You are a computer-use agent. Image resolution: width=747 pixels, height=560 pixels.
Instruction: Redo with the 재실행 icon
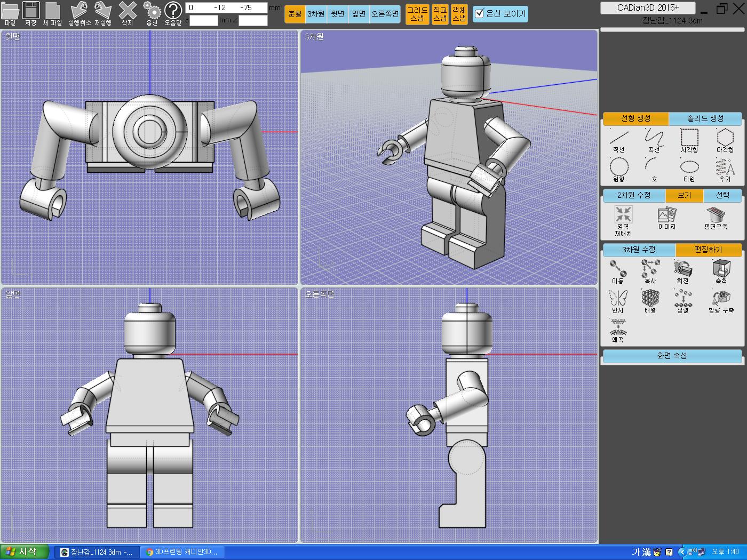coord(103,13)
